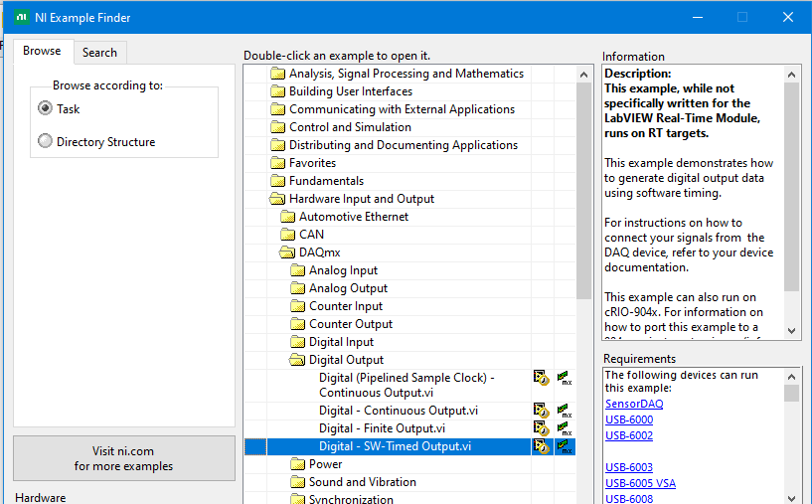Click the example tree scrollbar thumb
Image resolution: width=812 pixels, height=504 pixels.
tap(583, 191)
